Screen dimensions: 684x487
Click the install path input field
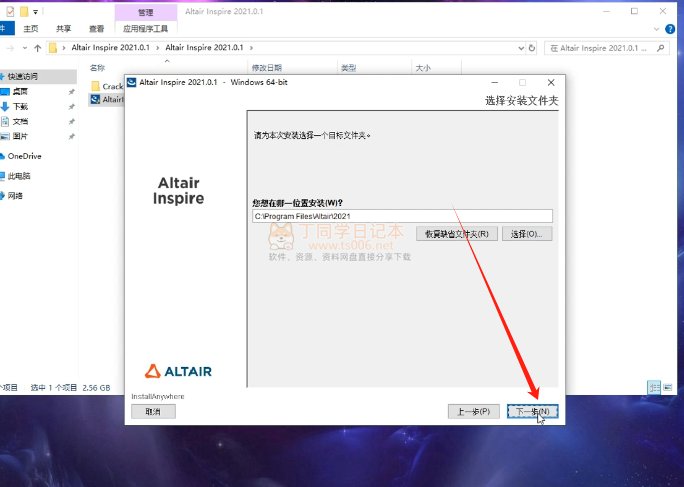(x=402, y=216)
